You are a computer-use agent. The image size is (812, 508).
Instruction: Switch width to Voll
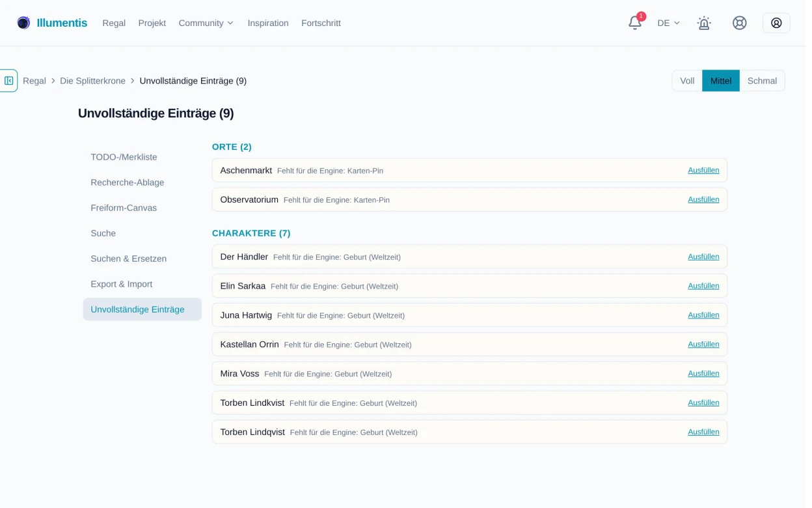coord(687,81)
